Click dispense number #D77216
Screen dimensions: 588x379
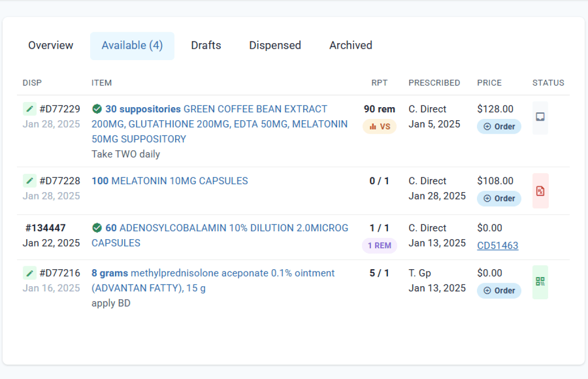[x=60, y=273]
